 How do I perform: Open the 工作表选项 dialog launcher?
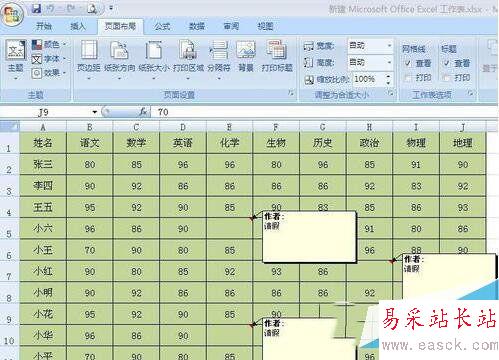coord(470,93)
